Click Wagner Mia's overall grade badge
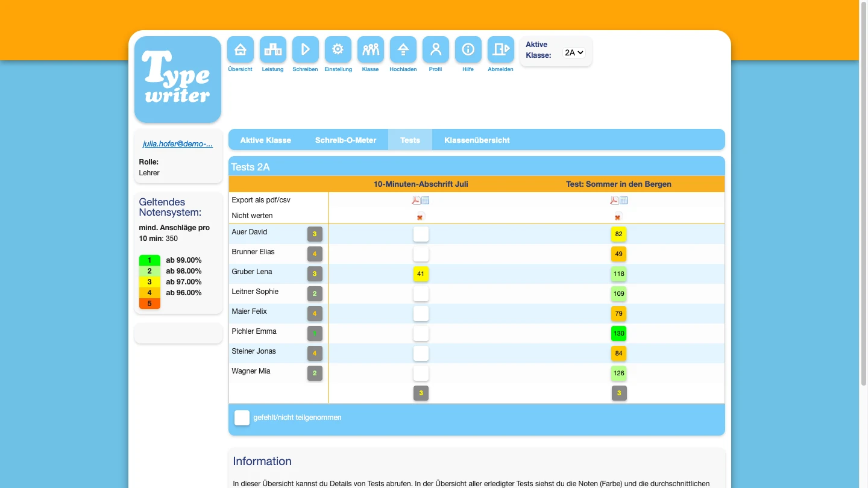Viewport: 868px width, 488px height. (315, 374)
